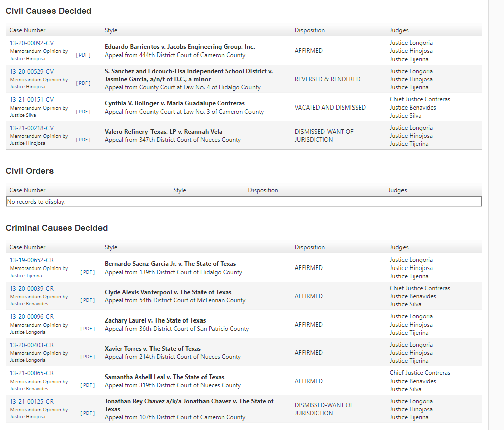This screenshot has width=504, height=430.
Task: Click Style header in Criminal Causes table
Action: pyautogui.click(x=111, y=247)
